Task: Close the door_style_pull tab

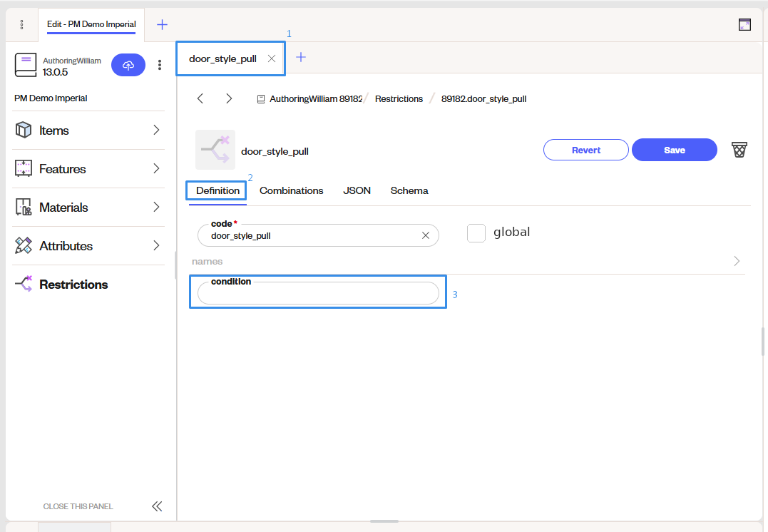Action: (272, 58)
